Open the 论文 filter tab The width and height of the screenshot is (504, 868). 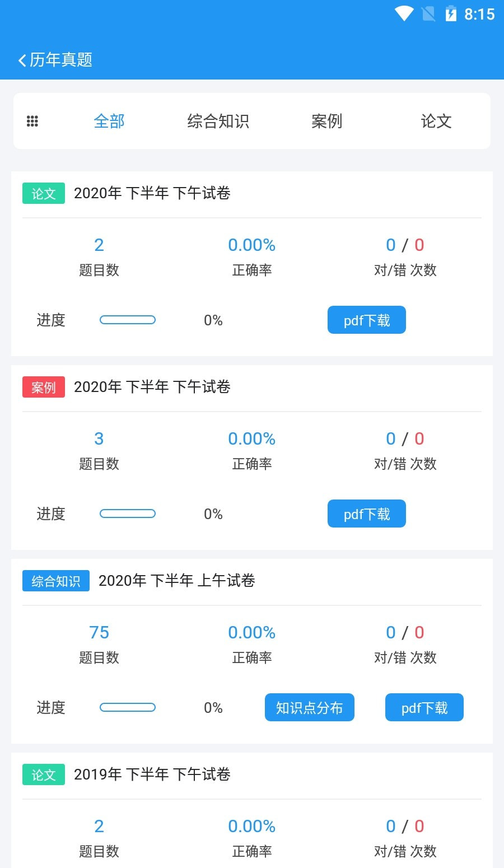click(436, 121)
